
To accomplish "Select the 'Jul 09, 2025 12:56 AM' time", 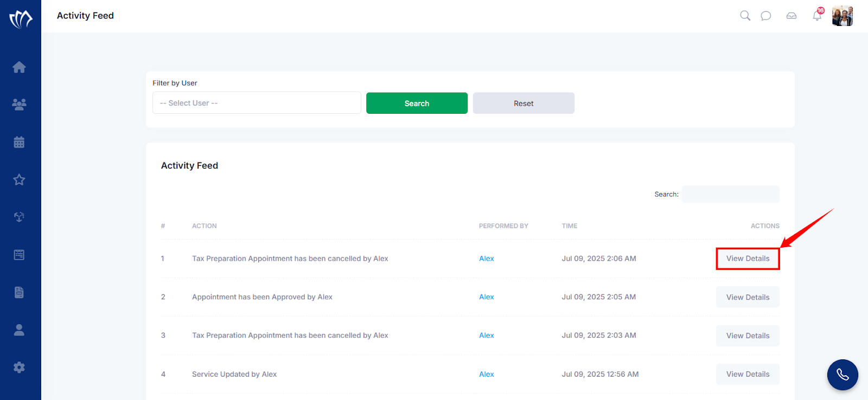I will pyautogui.click(x=600, y=374).
